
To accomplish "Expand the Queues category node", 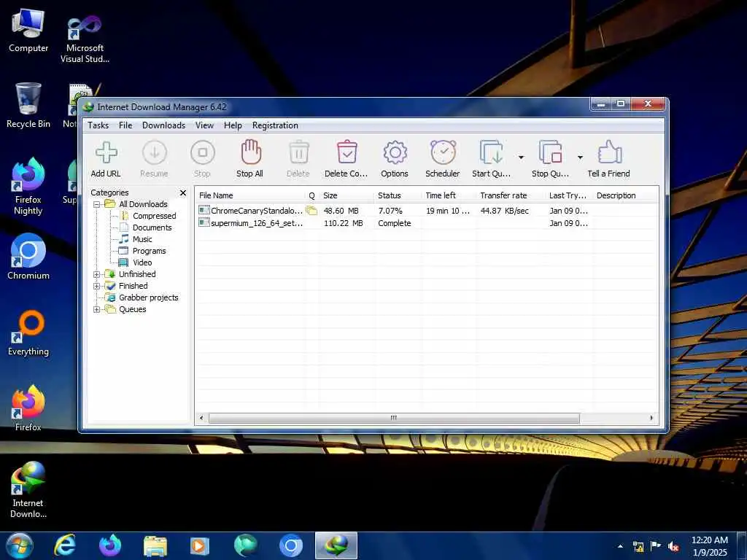I will [97, 309].
